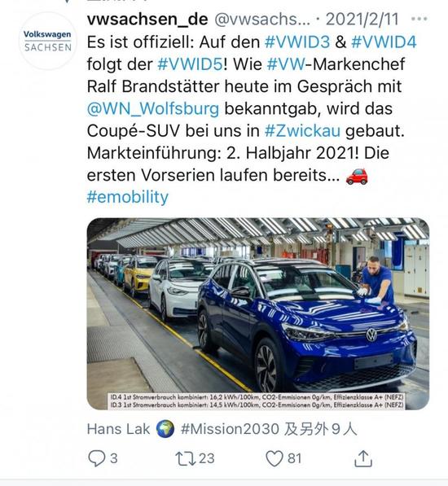448x486 pixels.
Task: View tweet posted 2021/2/11 timestamp
Action: (x=362, y=20)
